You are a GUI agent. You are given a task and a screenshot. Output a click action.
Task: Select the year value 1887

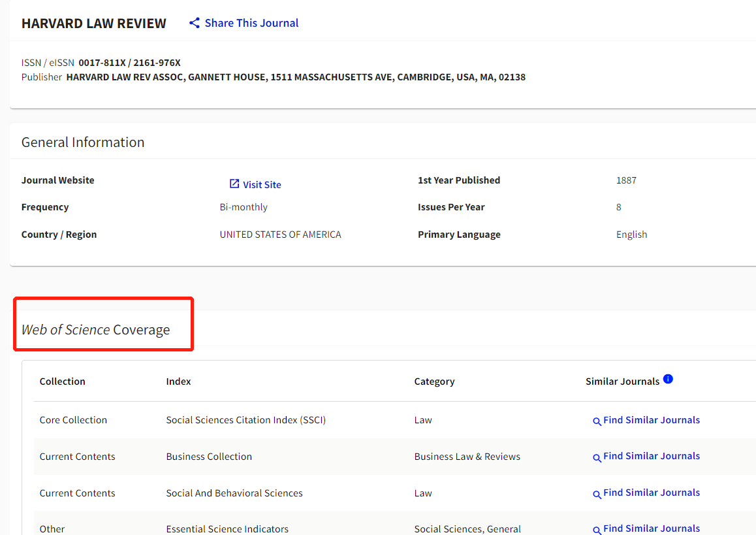click(x=626, y=180)
